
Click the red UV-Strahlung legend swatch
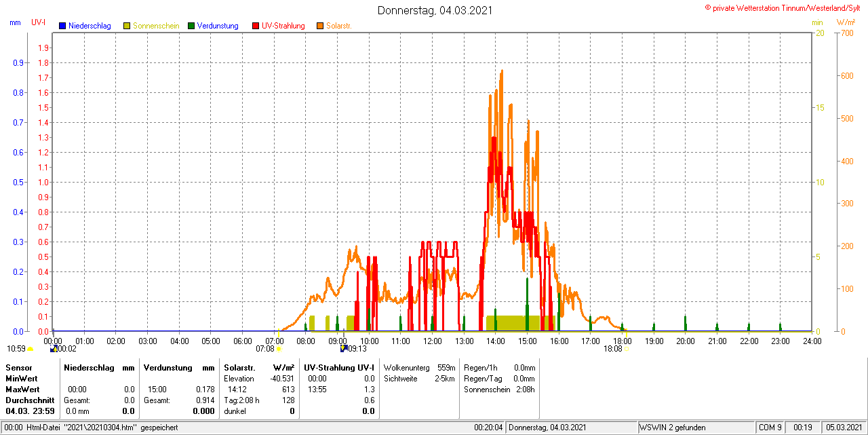click(x=256, y=26)
